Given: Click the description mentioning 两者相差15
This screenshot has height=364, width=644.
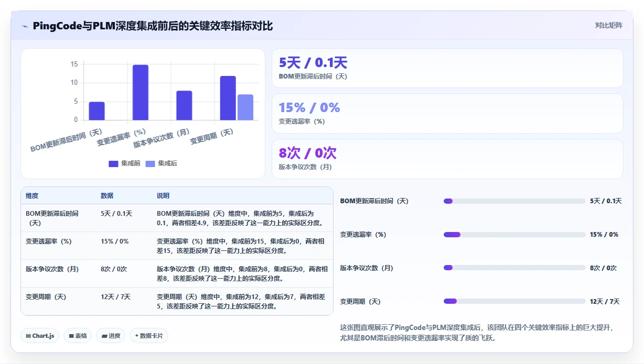Looking at the screenshot, I should pos(242,246).
